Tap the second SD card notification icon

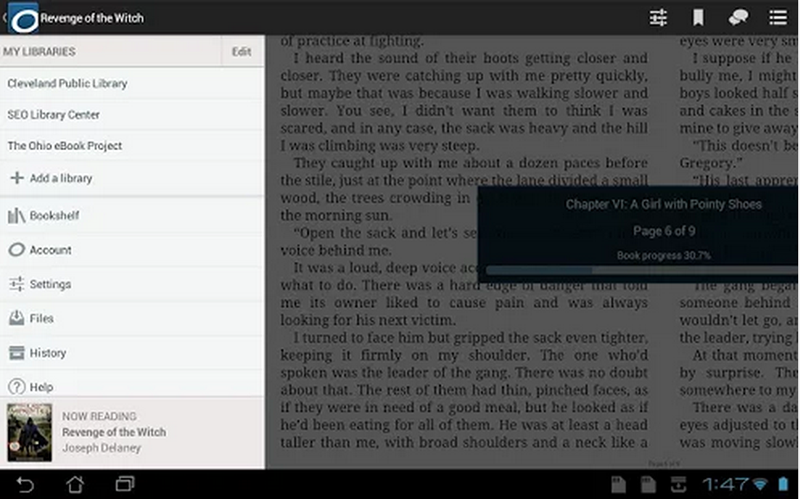tap(648, 484)
